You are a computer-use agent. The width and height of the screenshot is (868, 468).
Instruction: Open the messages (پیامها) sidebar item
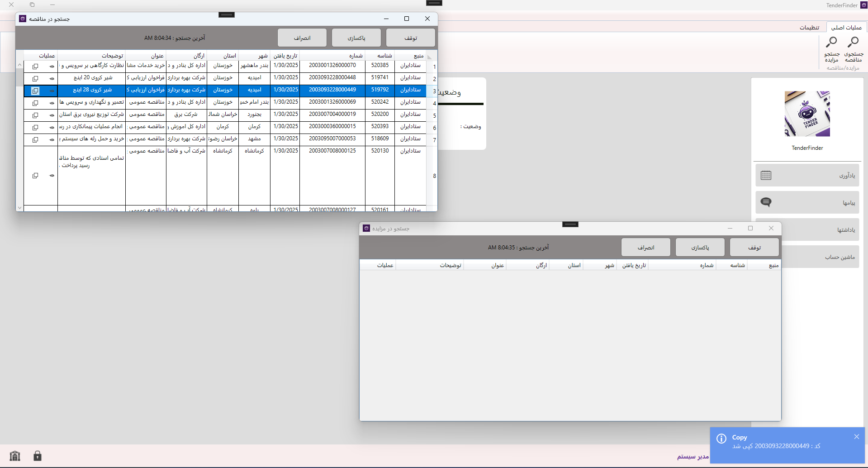pyautogui.click(x=807, y=202)
